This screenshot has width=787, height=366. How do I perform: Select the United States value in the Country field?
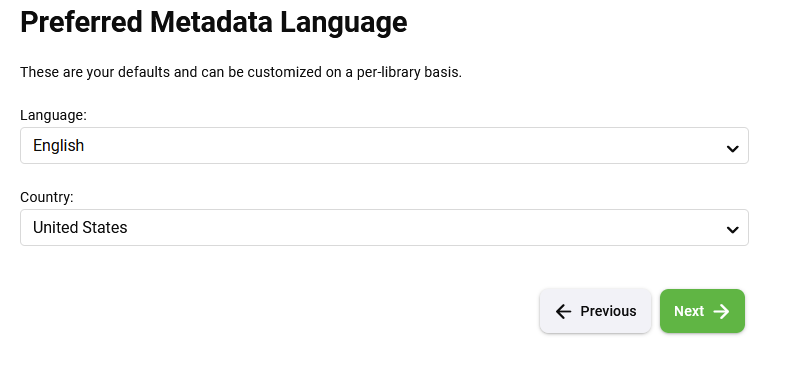pyautogui.click(x=80, y=227)
